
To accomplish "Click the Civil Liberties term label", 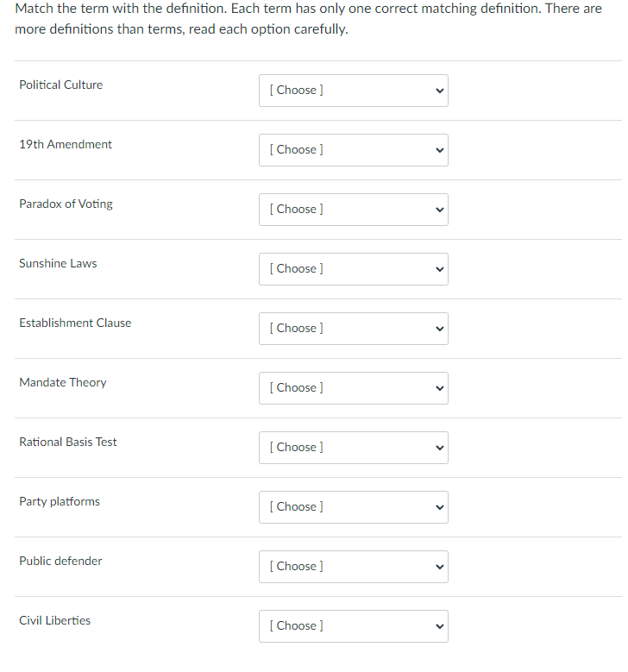I will pos(54,620).
